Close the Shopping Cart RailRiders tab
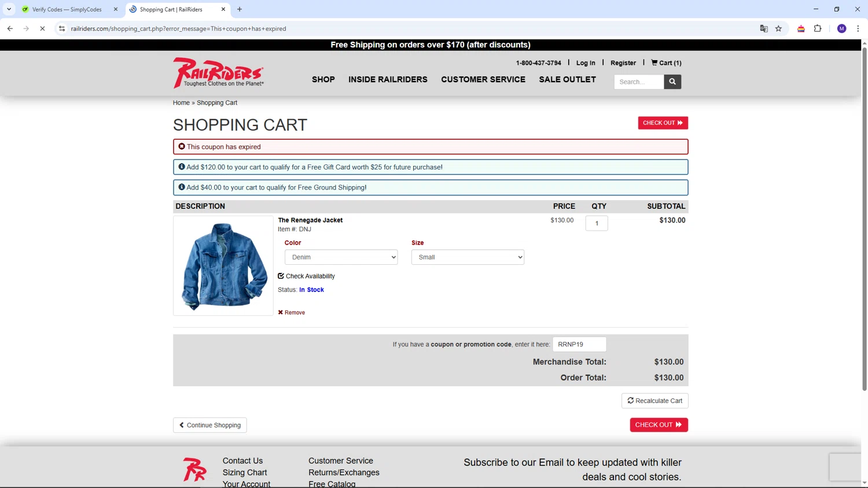 tap(223, 9)
